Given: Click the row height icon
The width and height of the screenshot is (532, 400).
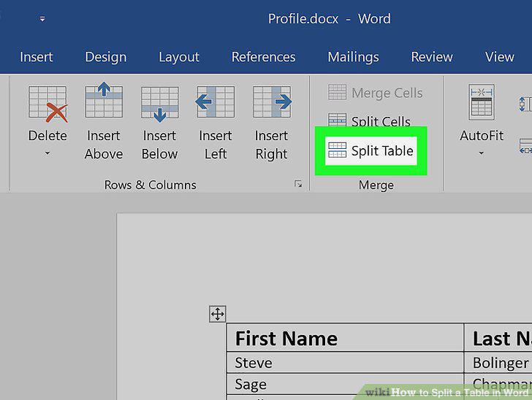Looking at the screenshot, I should pyautogui.click(x=525, y=104).
